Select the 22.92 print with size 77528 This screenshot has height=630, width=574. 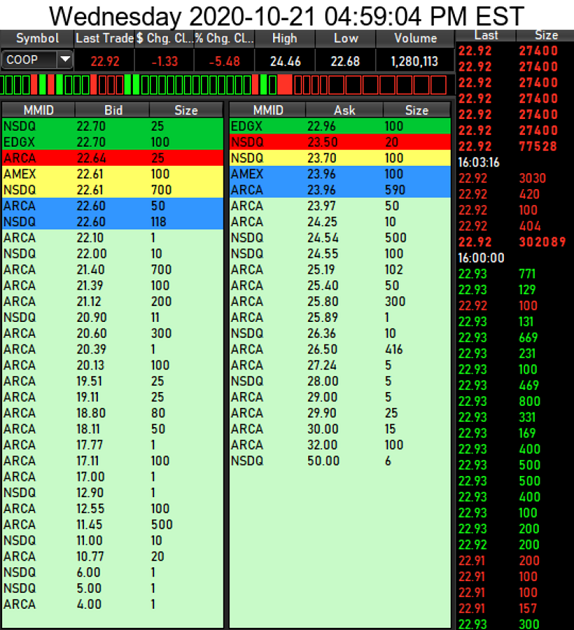pyautogui.click(x=515, y=146)
